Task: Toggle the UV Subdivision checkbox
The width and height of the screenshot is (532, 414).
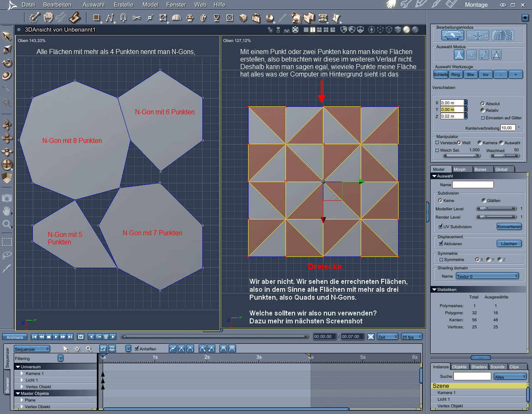Action: [x=441, y=227]
